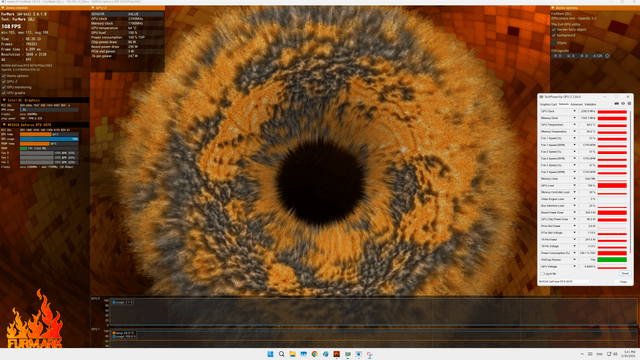Click the green PerfCap Reason graph in GPU-Z

(612, 260)
